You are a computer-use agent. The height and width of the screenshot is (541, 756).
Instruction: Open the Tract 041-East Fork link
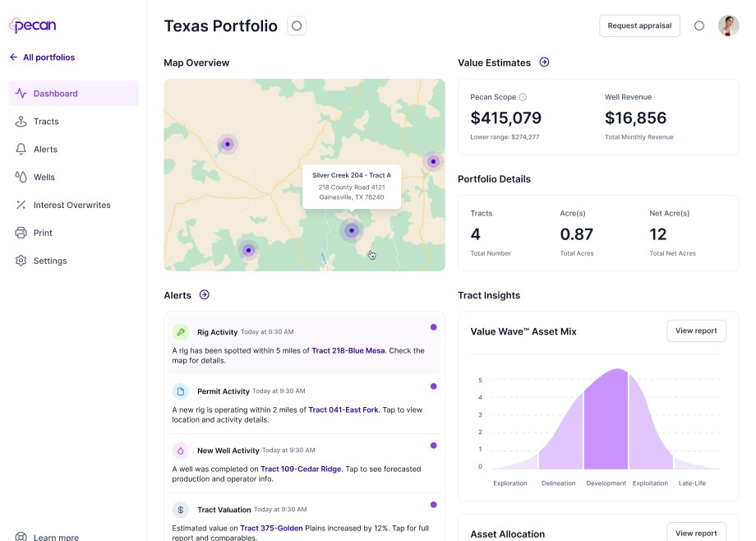[x=343, y=409]
